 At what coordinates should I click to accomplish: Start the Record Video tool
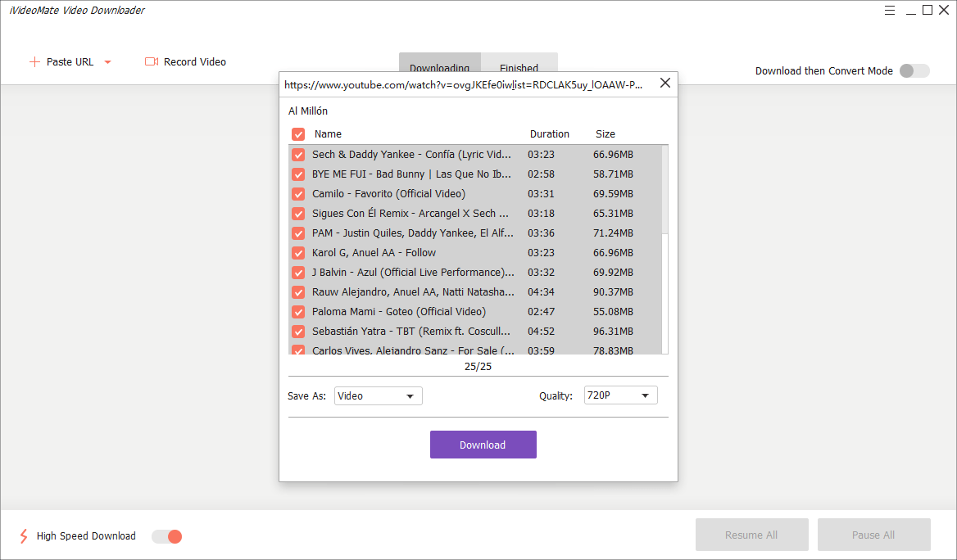coord(194,61)
